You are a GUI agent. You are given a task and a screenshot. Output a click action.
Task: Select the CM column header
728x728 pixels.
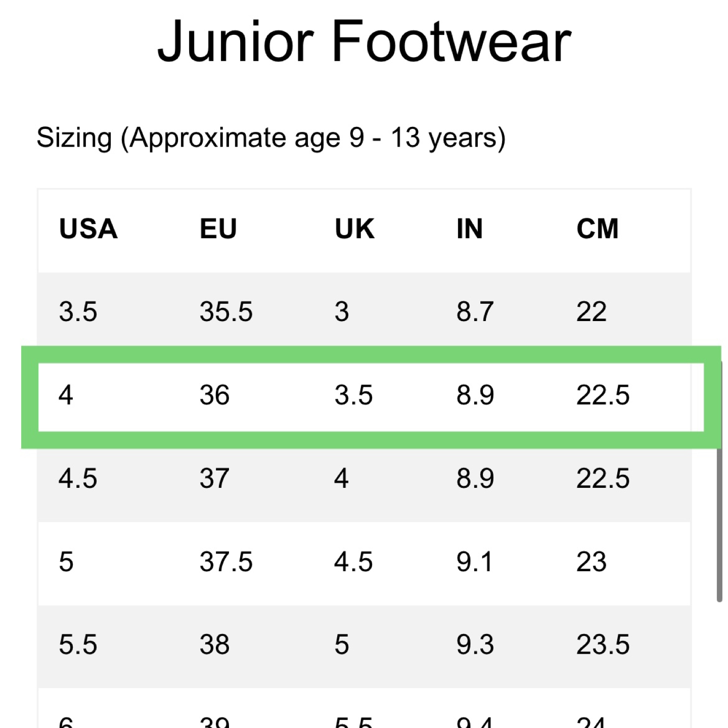click(597, 229)
